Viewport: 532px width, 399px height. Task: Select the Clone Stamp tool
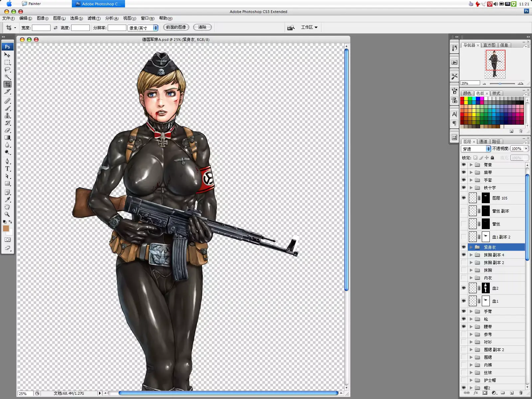click(7, 115)
